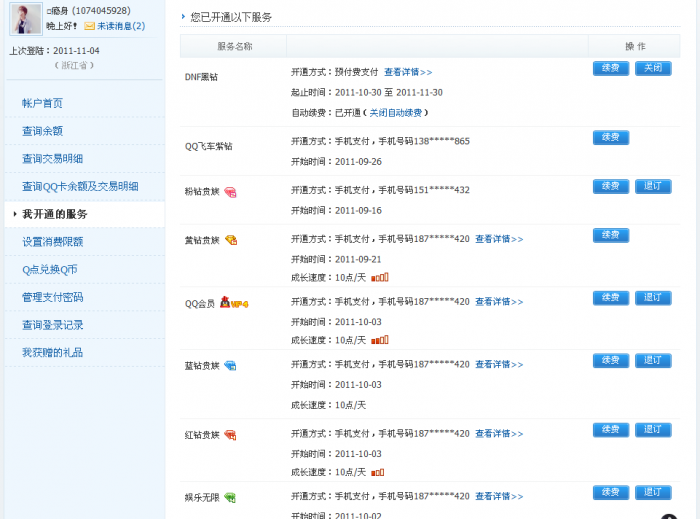The height and width of the screenshot is (519, 700).
Task: Click 退订 for 蓝钻贵族
Action: 653,361
